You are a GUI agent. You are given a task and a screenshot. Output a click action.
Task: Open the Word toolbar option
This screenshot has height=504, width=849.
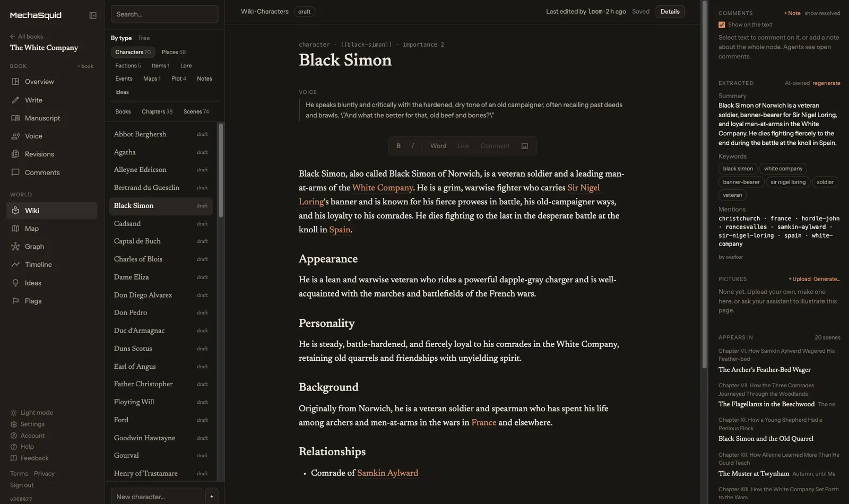click(438, 146)
